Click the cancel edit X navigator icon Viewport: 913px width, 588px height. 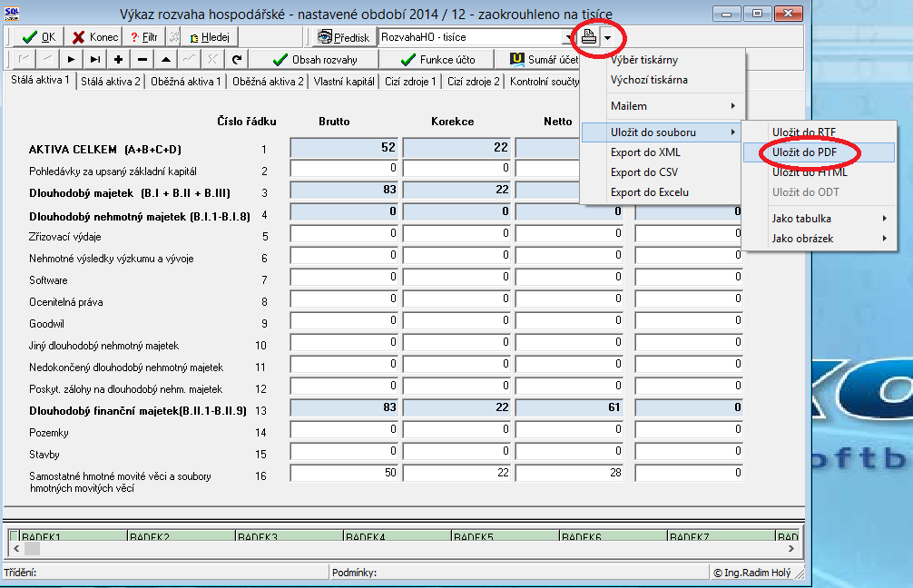point(212,59)
